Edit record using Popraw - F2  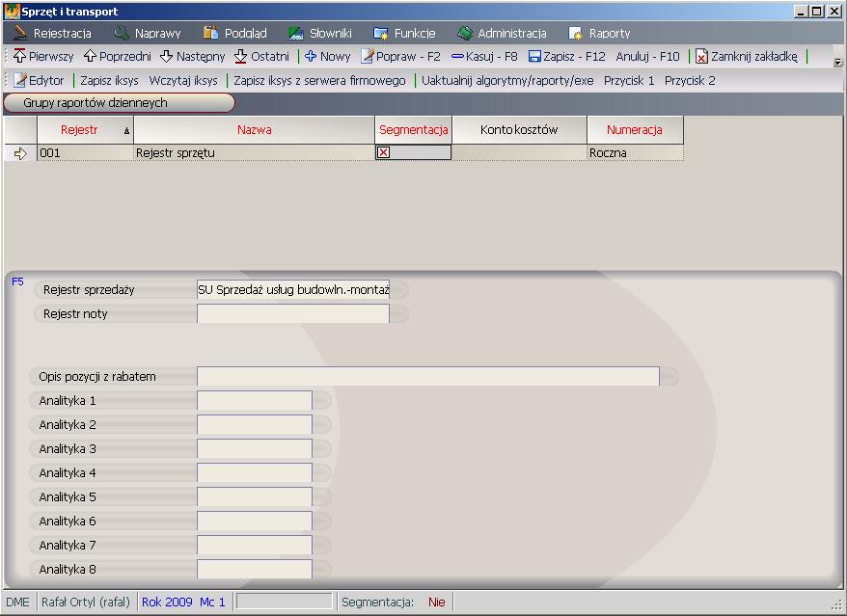pos(400,57)
